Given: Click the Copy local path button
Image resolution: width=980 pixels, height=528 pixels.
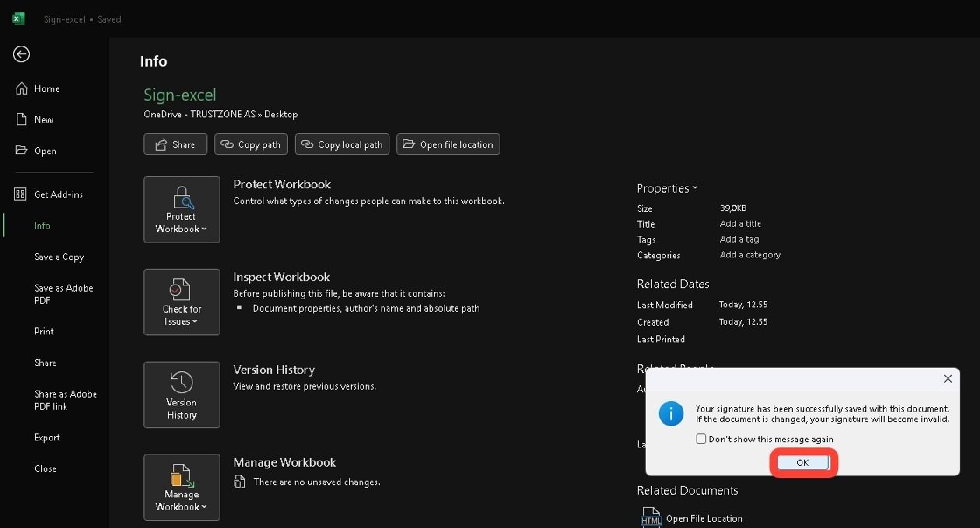Looking at the screenshot, I should click(342, 144).
